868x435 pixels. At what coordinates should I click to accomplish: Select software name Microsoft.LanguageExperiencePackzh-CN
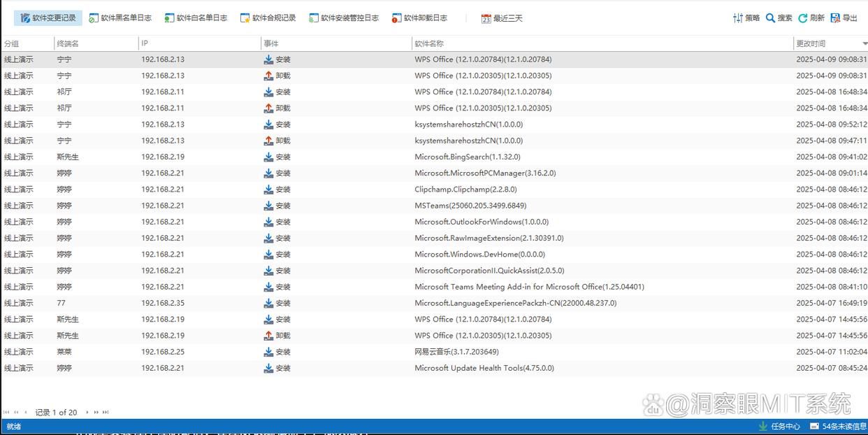coord(516,304)
